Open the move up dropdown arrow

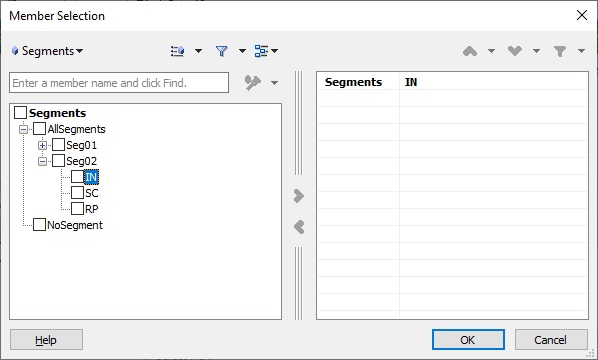[492, 51]
